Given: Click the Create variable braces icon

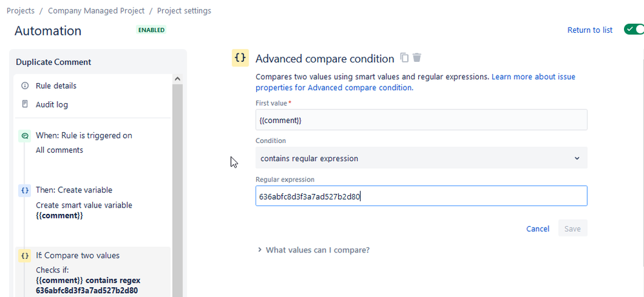Looking at the screenshot, I should 25,190.
